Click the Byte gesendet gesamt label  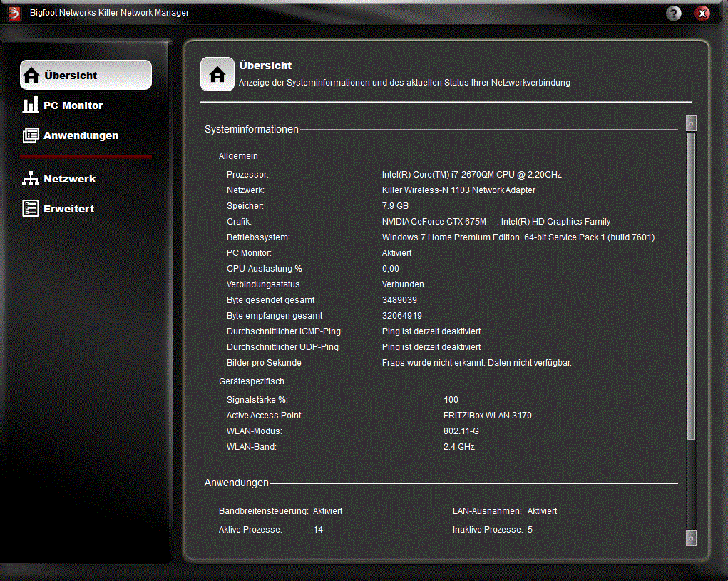271,300
